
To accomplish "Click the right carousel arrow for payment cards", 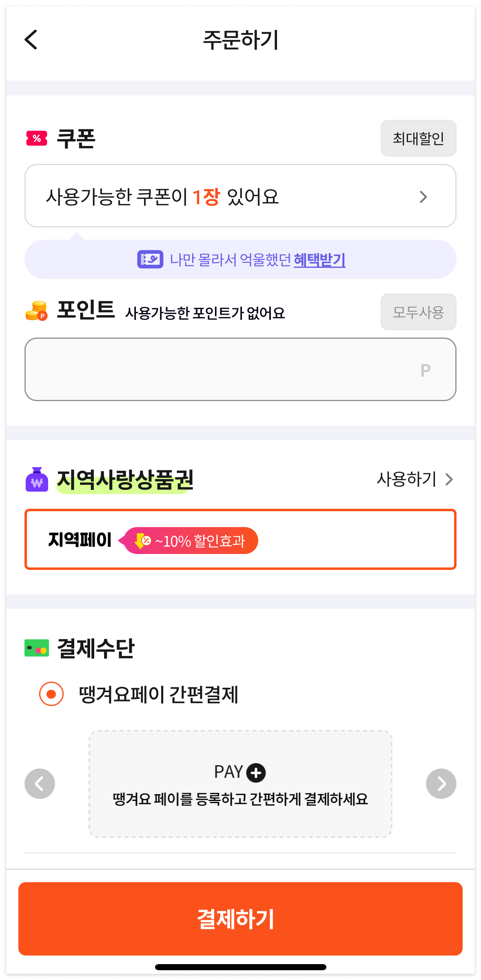I will (441, 783).
